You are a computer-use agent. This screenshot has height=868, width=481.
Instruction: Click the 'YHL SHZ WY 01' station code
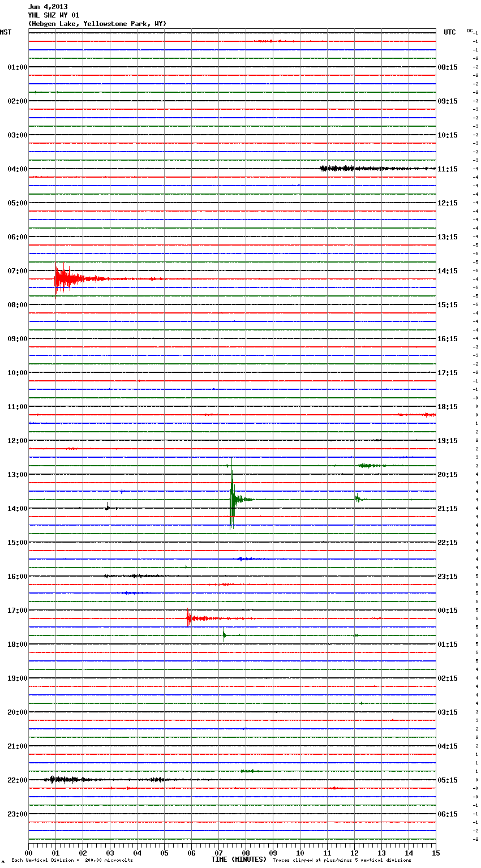click(x=54, y=15)
